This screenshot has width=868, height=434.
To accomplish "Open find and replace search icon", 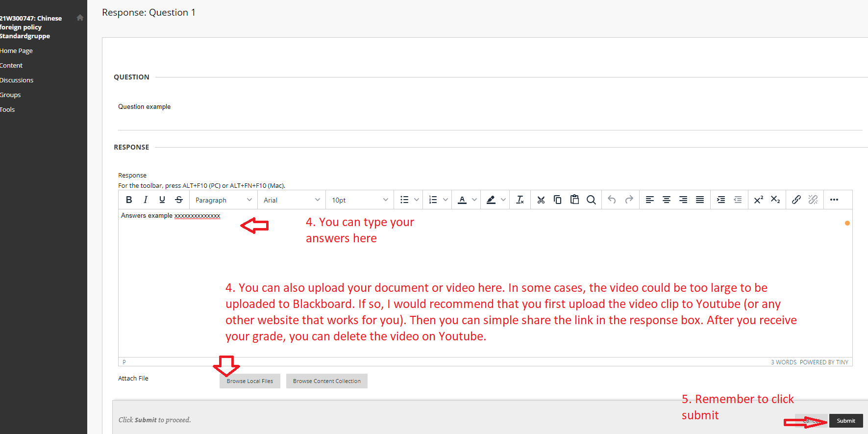I will coord(591,200).
